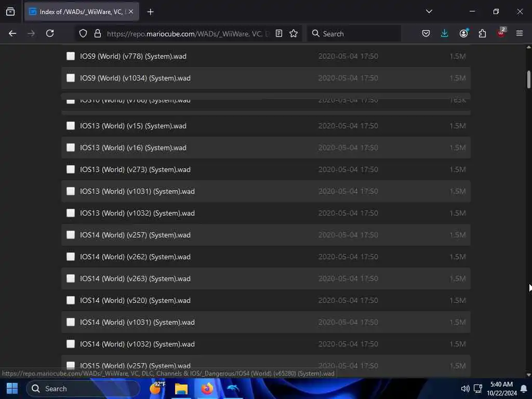Open the Downloads panel
Image resolution: width=532 pixels, height=399 pixels.
coord(445,33)
